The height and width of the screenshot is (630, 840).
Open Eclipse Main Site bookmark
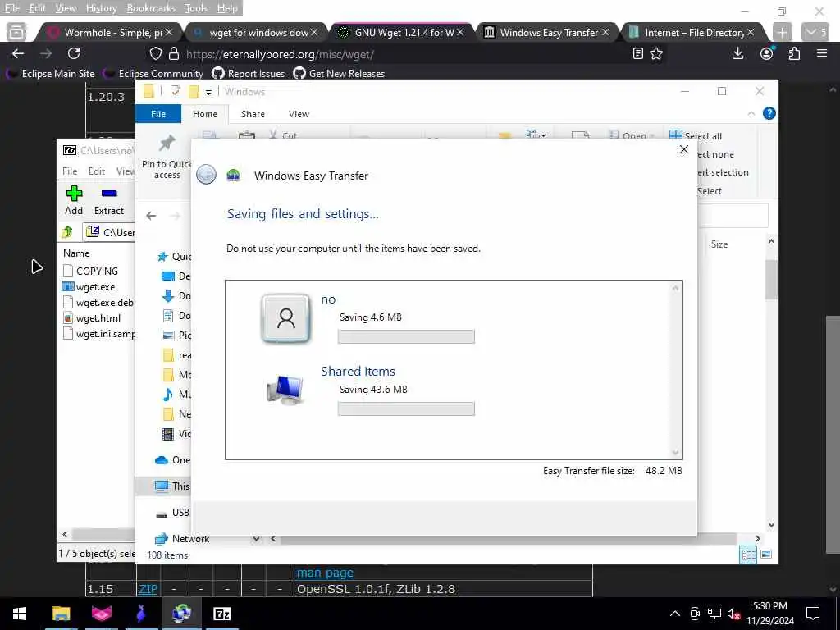pos(51,73)
